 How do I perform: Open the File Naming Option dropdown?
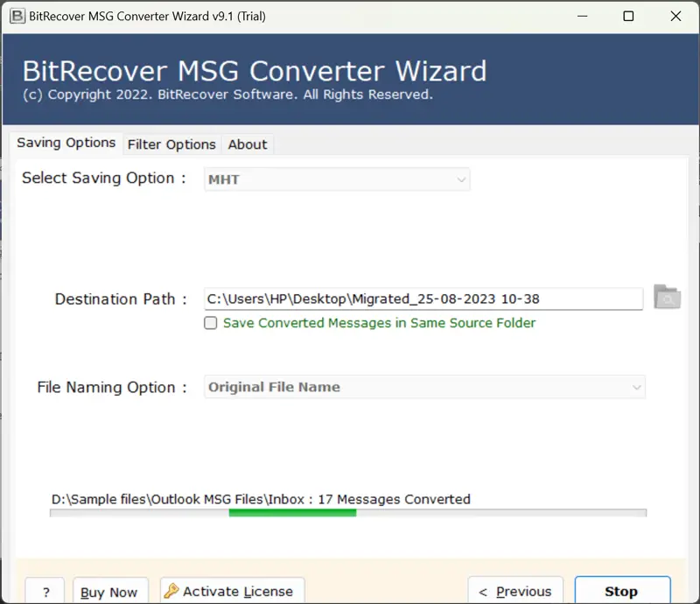click(424, 387)
